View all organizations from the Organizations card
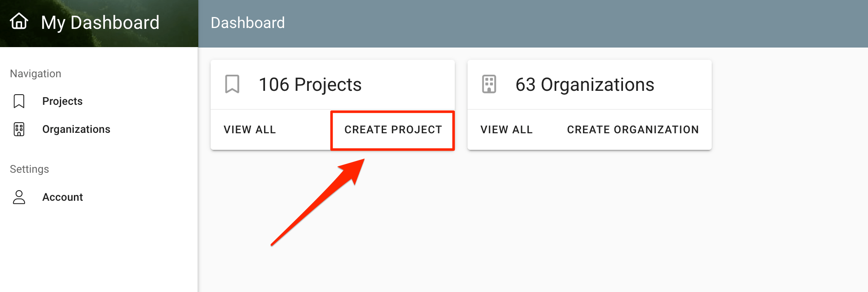 pos(507,130)
